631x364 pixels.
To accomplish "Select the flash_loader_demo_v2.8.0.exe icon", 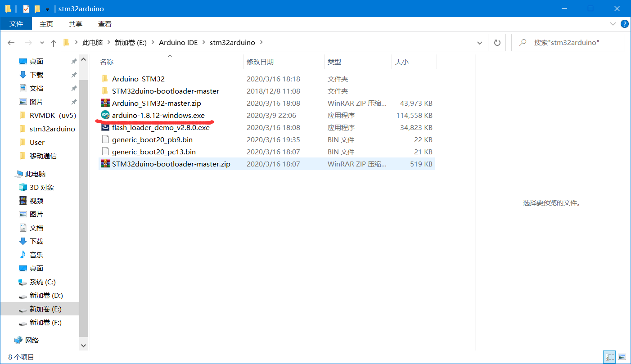I will (x=105, y=127).
